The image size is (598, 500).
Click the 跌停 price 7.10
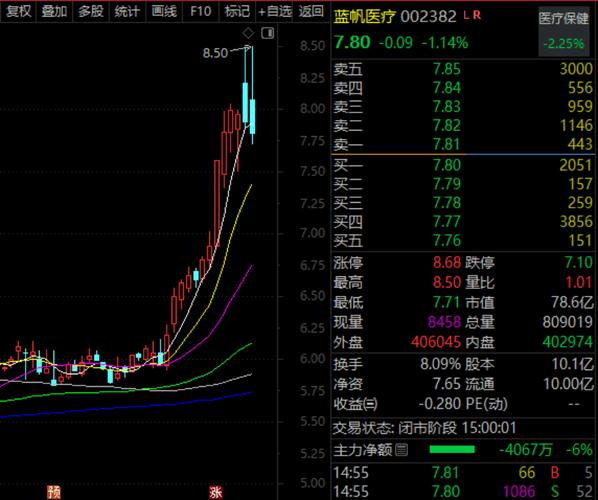pyautogui.click(x=579, y=262)
